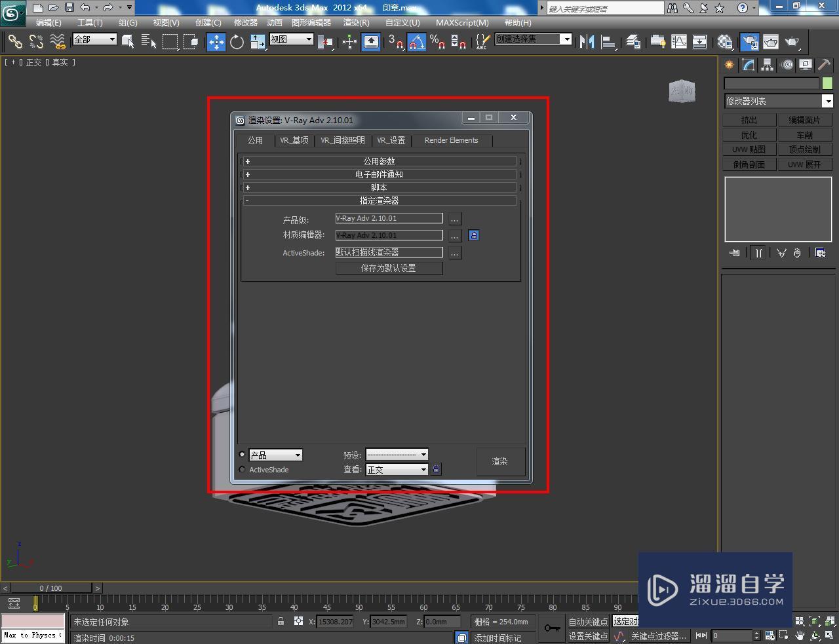Click the Align tool icon
Viewport: 839px width, 644px height.
coord(609,42)
